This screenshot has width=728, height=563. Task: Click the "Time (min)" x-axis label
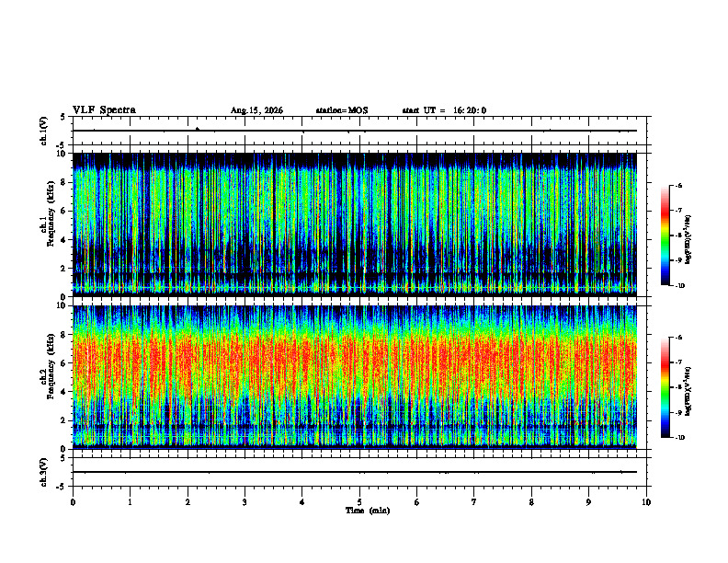pos(368,511)
